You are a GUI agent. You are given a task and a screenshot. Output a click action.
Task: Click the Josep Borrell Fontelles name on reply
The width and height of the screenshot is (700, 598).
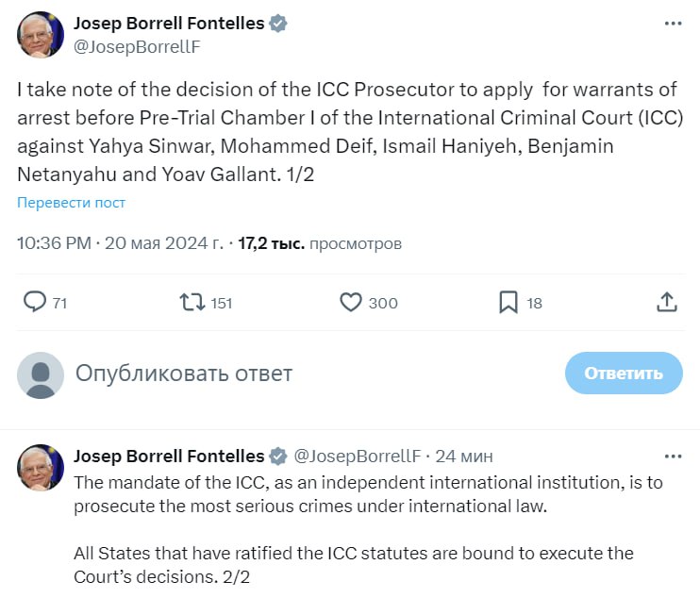[168, 457]
